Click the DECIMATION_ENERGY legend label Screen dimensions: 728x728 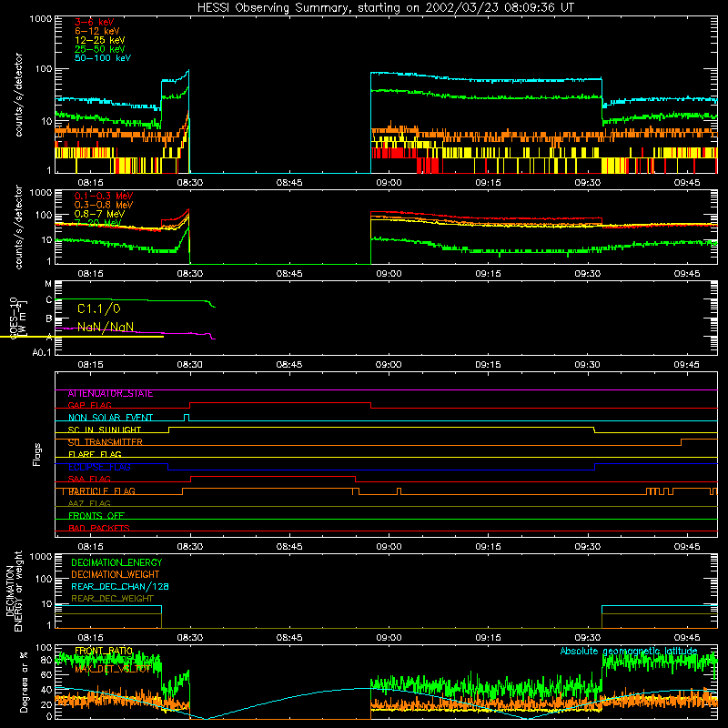coord(116,562)
